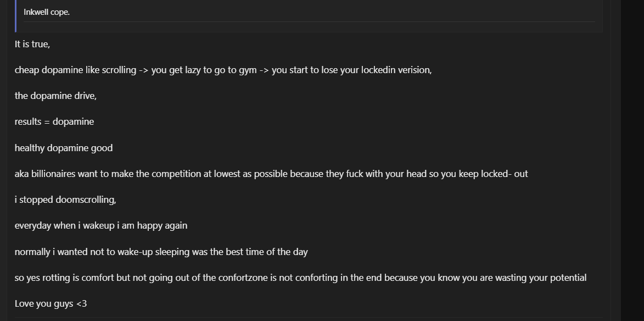
Task: Click the divider line under "Inkwell cope."
Action: coord(309,21)
